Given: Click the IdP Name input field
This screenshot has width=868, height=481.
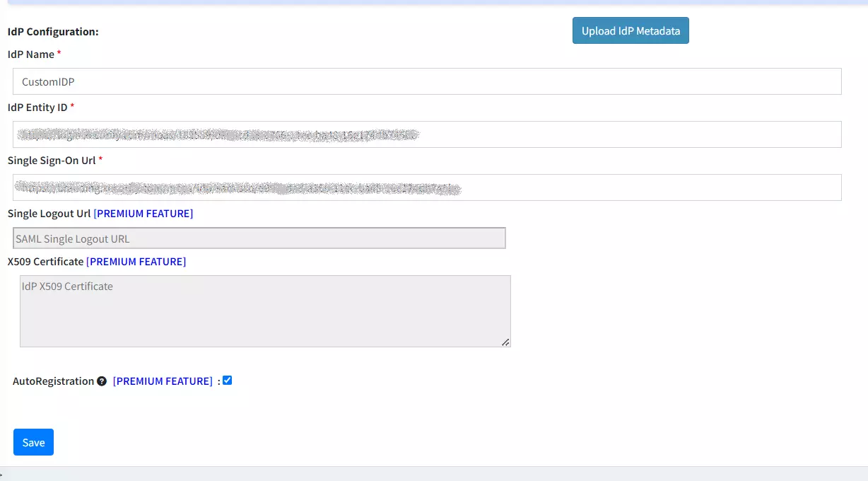Looking at the screenshot, I should 427,81.
